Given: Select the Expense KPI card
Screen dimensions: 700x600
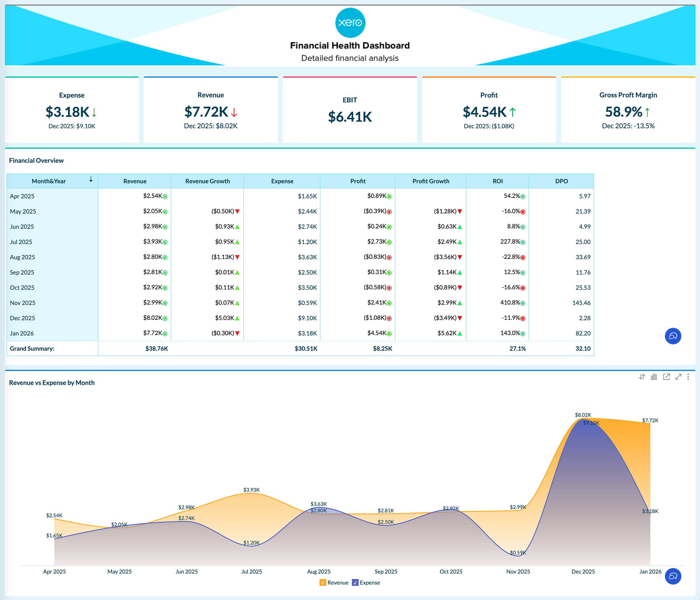Looking at the screenshot, I should pyautogui.click(x=72, y=110).
